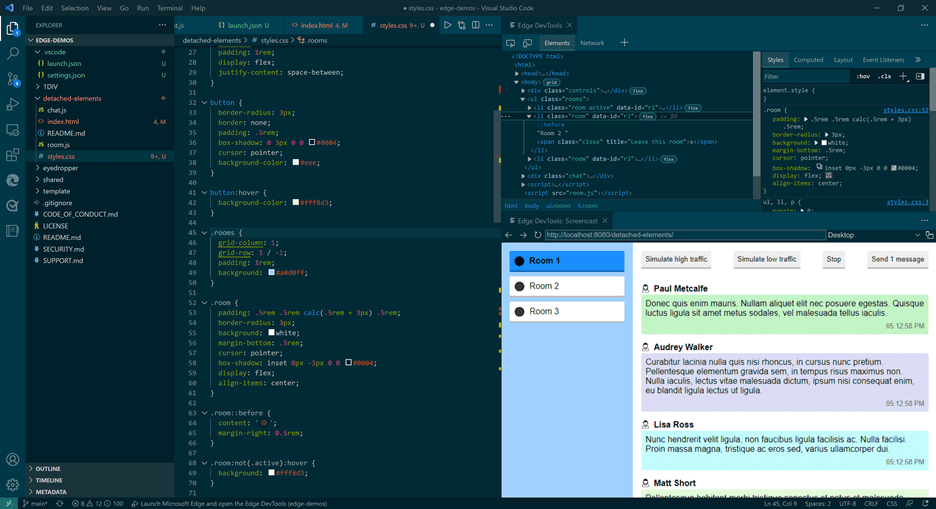Click the plus icon to add DevTools tab
936x509 pixels.
pyautogui.click(x=624, y=42)
